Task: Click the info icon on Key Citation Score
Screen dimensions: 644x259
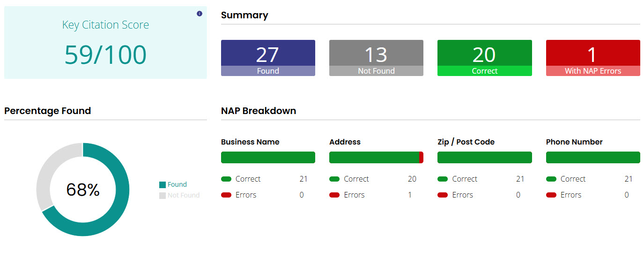Action: point(200,14)
